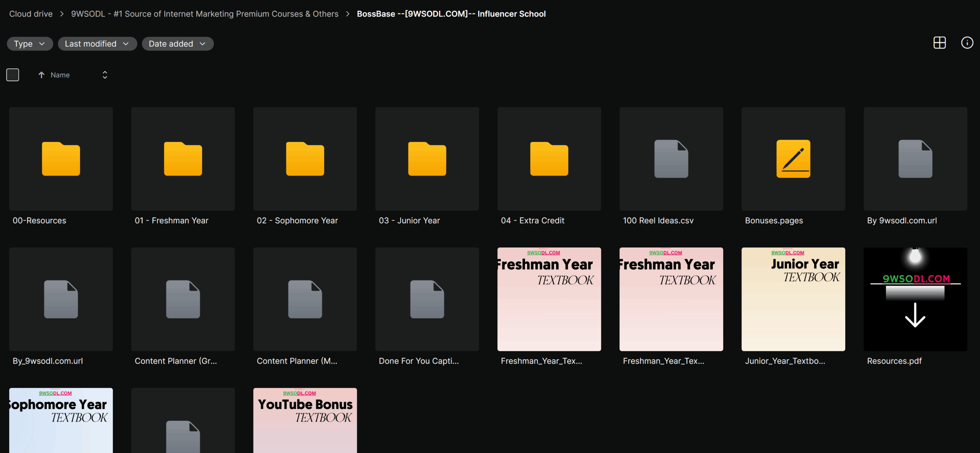Open the 04 - Extra Credit folder
The image size is (980, 453).
coord(549,159)
